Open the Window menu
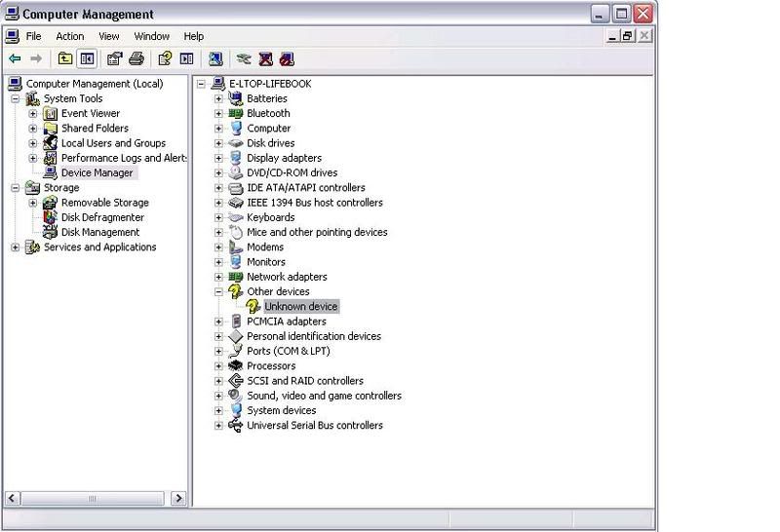The width and height of the screenshot is (780, 532). coord(152,36)
